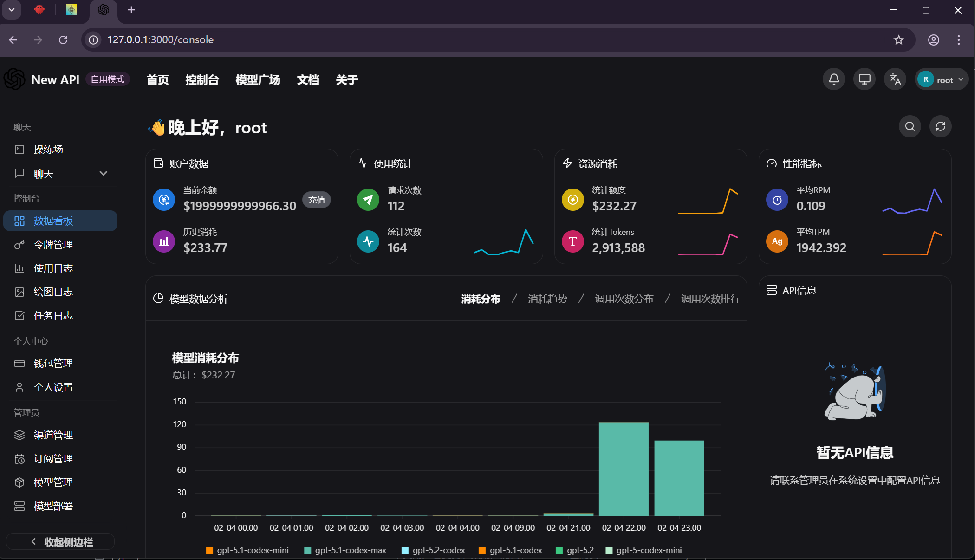The width and height of the screenshot is (975, 560).
Task: Expand the 聊天 sidebar submenu chevron
Action: pos(104,173)
